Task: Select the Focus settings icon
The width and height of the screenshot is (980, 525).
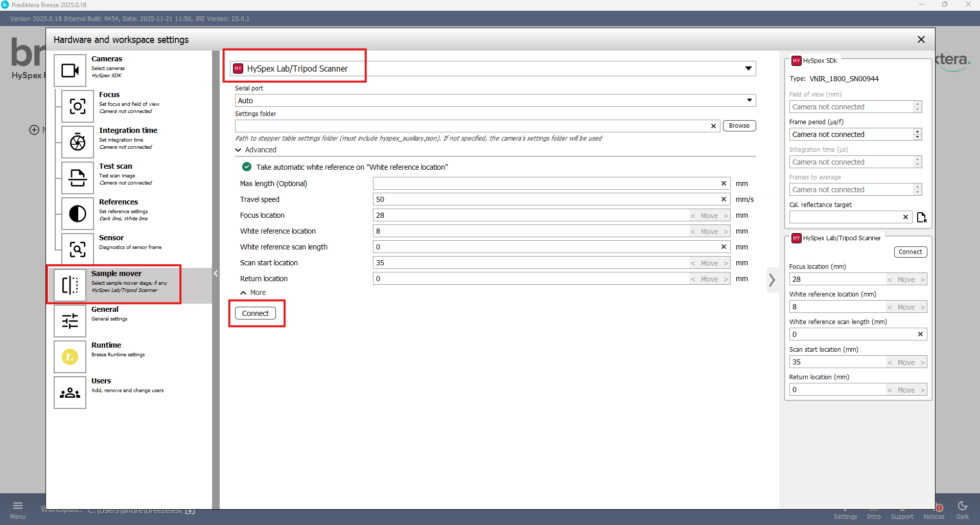Action: click(x=78, y=106)
